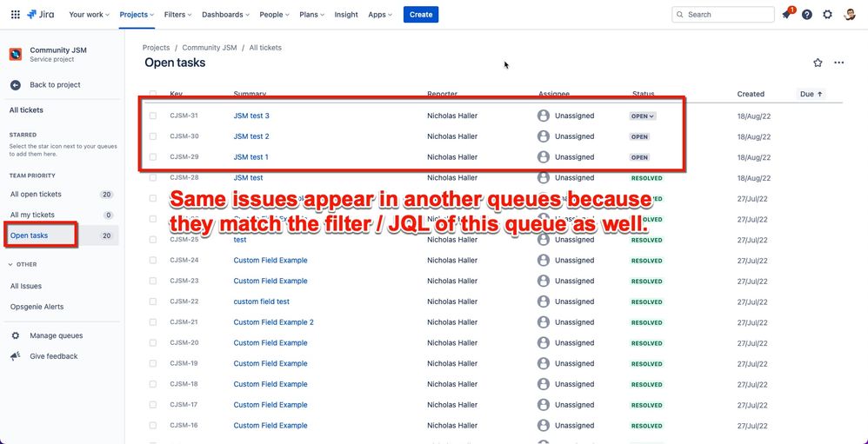
Task: Open the notifications bell icon
Action: pos(786,15)
